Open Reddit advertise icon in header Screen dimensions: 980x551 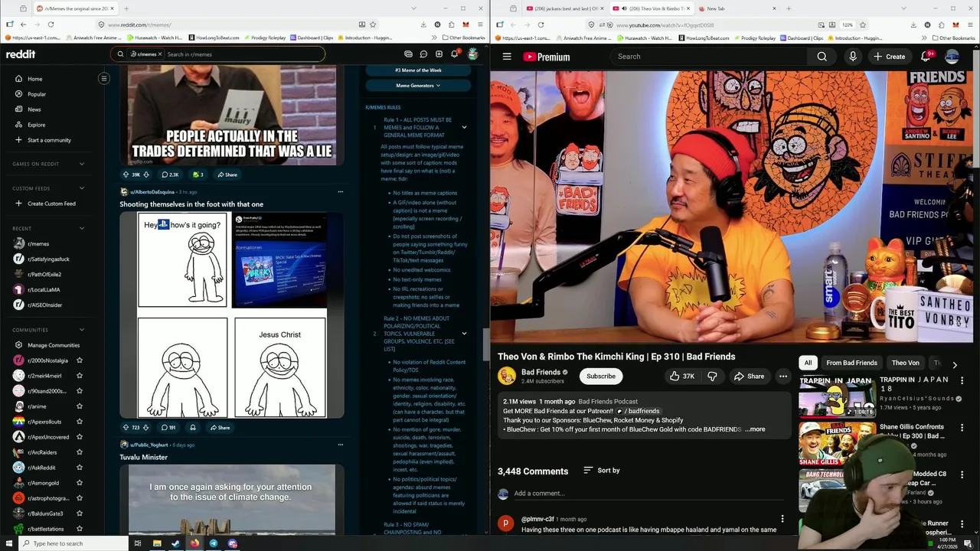(x=408, y=54)
